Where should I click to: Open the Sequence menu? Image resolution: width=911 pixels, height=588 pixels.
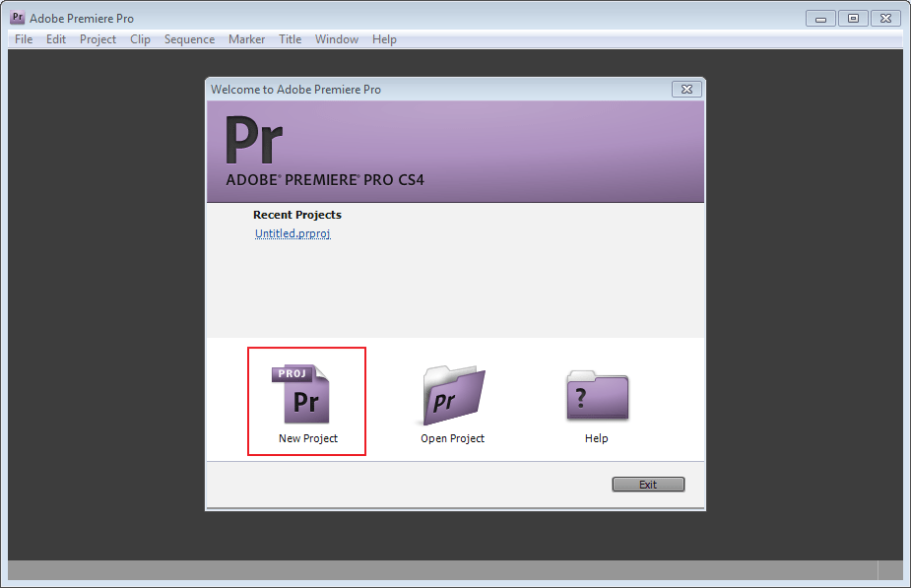189,39
